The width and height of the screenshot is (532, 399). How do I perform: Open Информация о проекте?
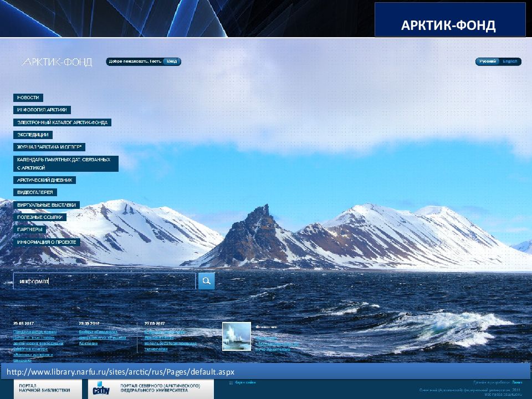(x=47, y=242)
